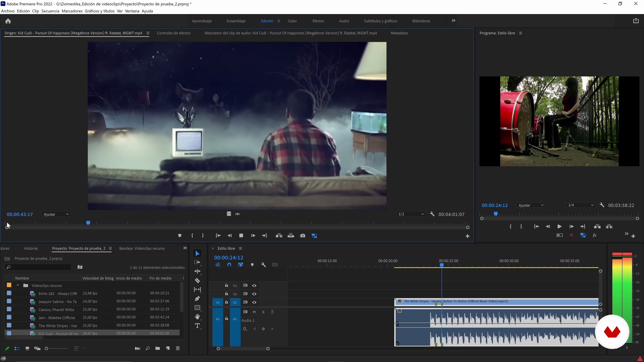This screenshot has height=362, width=644.
Task: Click Extract button in Program monitor
Action: [x=609, y=227]
